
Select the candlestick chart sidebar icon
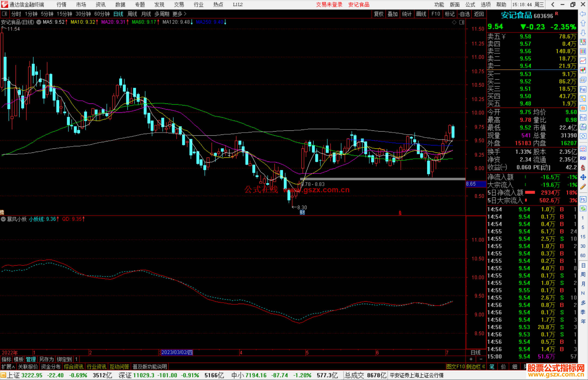pos(583,70)
